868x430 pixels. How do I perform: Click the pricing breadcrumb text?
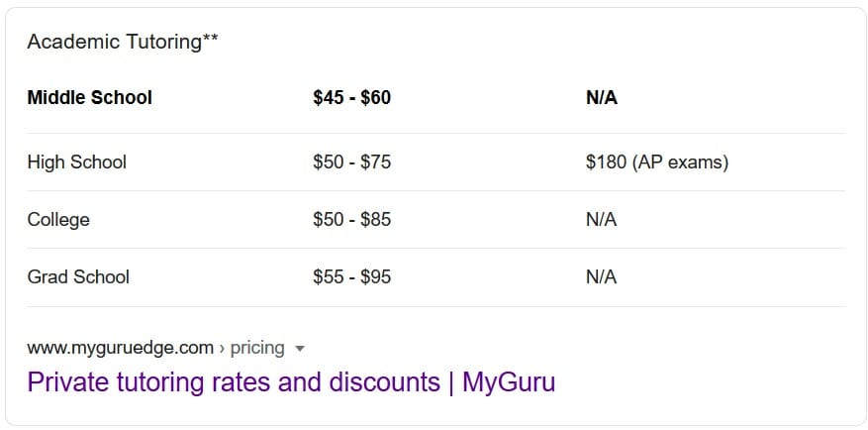(257, 348)
